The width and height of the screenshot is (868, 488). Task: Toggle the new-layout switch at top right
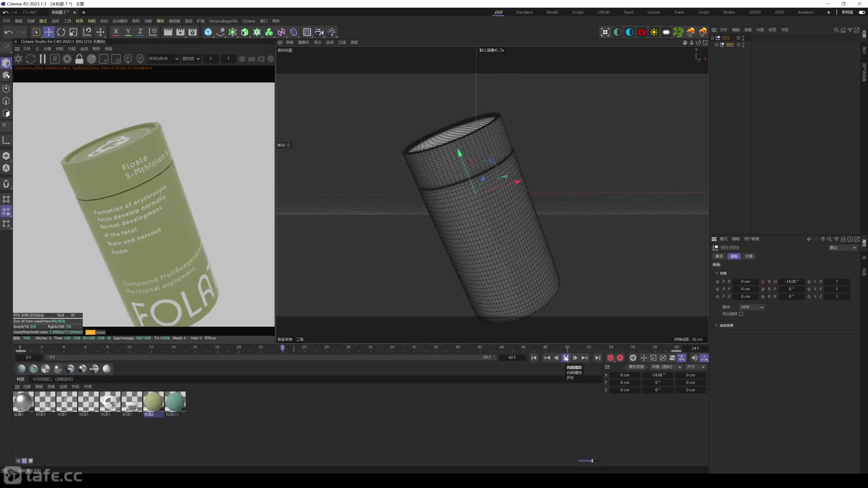862,12
